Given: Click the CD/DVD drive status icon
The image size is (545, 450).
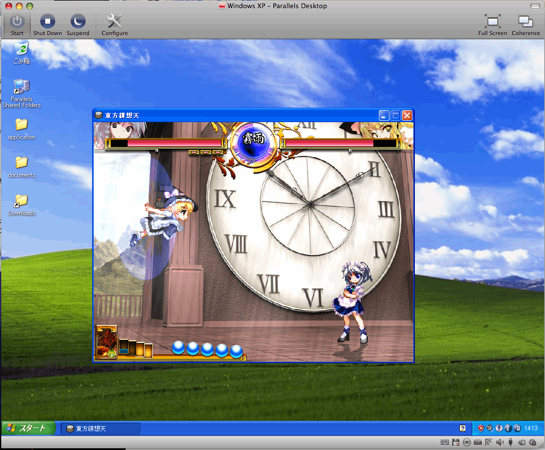Looking at the screenshot, I should click(467, 442).
